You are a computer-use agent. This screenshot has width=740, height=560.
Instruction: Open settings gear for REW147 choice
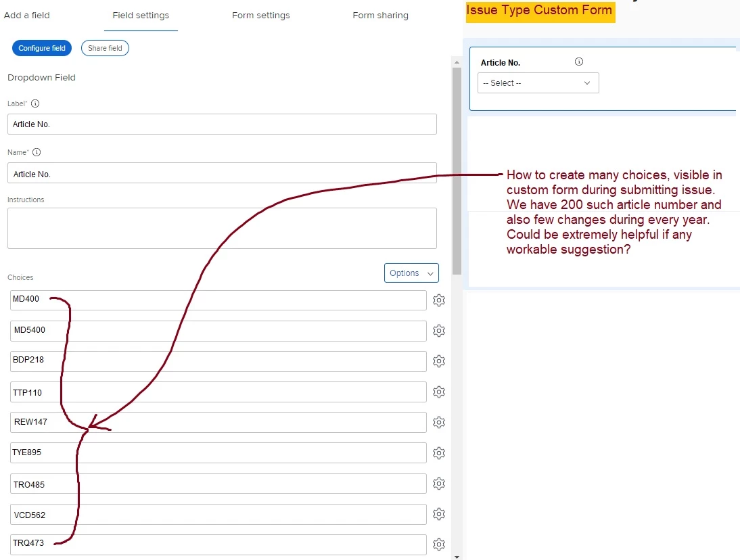[439, 422]
